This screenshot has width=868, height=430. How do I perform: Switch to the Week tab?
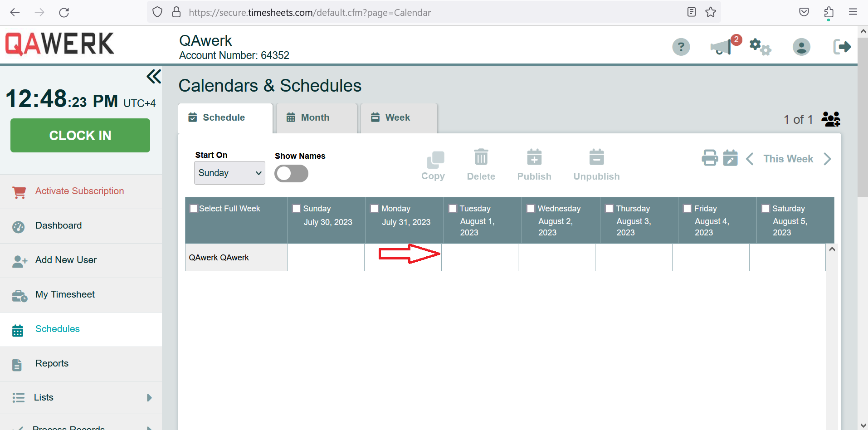pyautogui.click(x=399, y=117)
